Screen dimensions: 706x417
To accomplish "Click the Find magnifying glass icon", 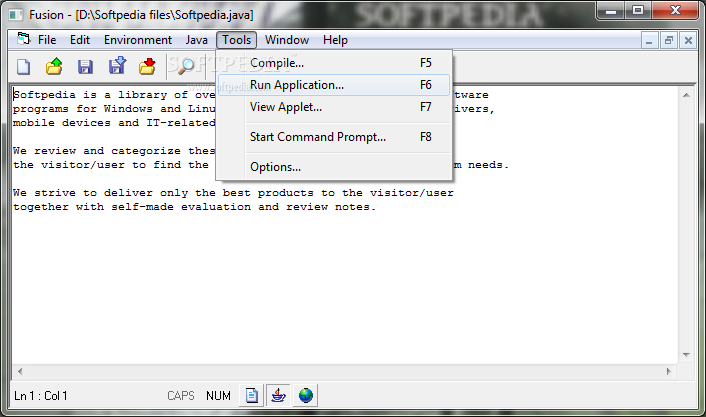I will click(185, 66).
